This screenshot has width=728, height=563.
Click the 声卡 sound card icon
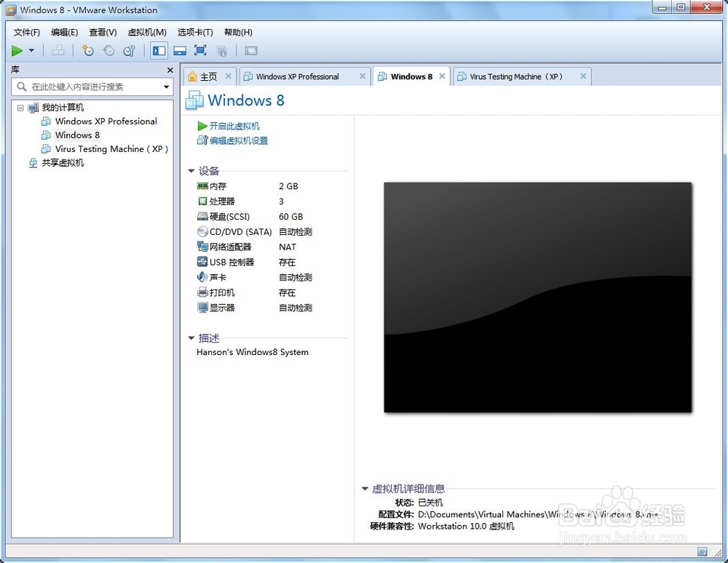click(202, 277)
